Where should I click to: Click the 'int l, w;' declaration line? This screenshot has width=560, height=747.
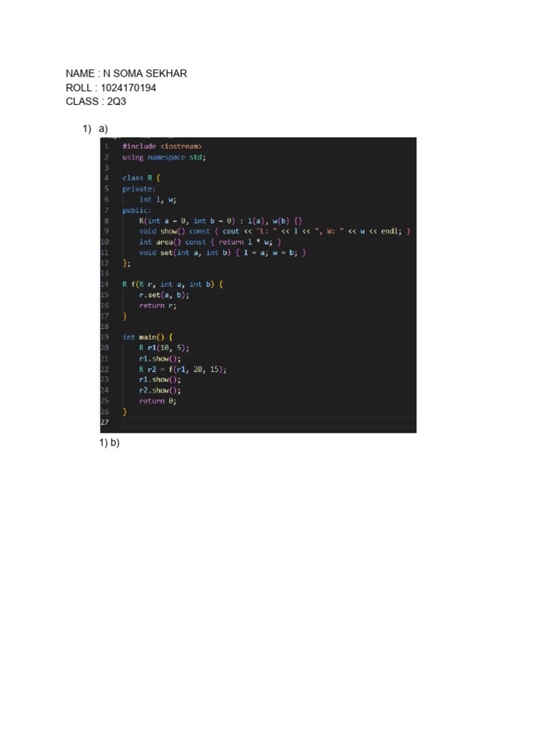(x=157, y=200)
